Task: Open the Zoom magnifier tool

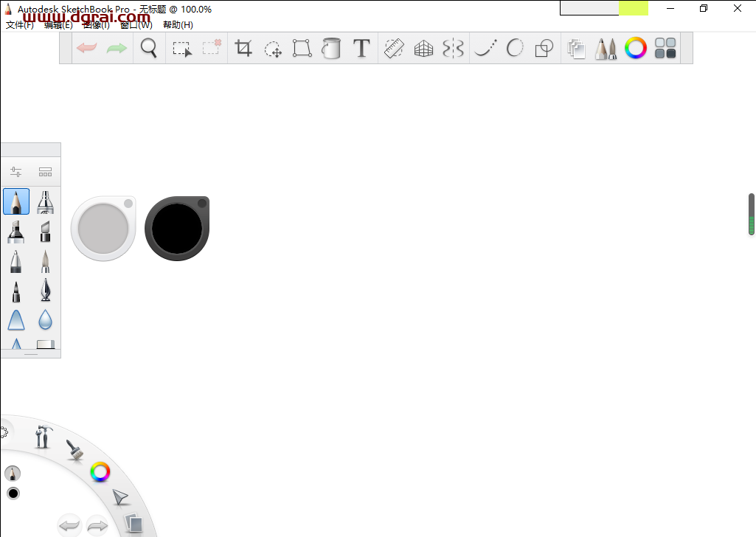Action: click(x=149, y=49)
